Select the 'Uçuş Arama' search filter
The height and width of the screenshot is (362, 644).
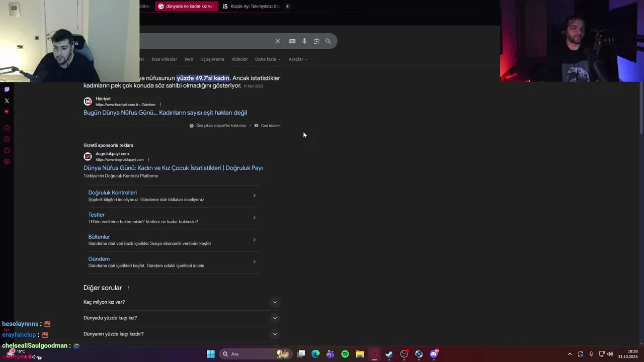point(212,59)
